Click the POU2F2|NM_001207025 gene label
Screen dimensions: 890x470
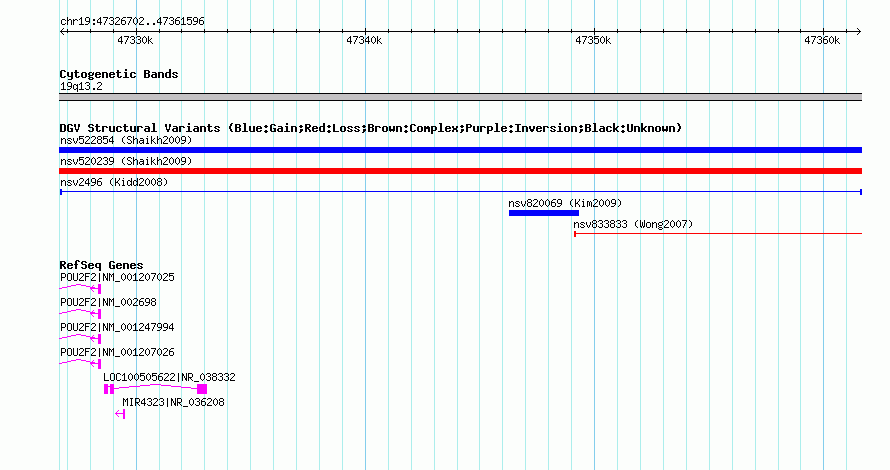(x=117, y=277)
